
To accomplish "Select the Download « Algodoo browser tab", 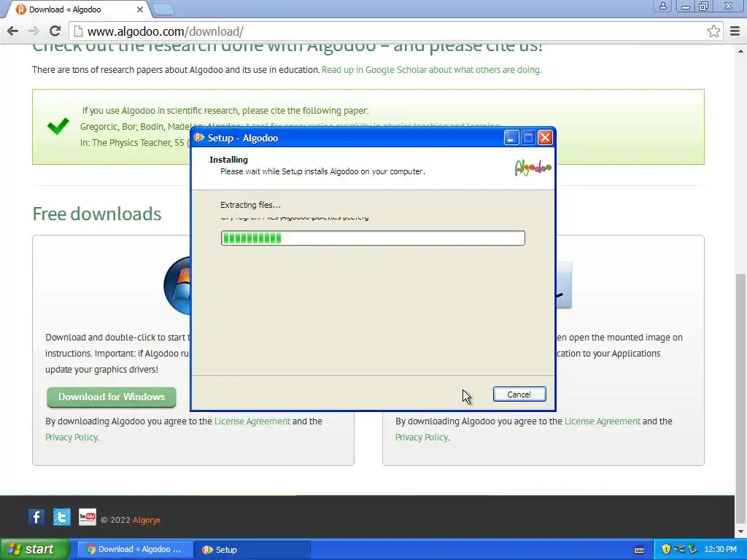I will [79, 9].
